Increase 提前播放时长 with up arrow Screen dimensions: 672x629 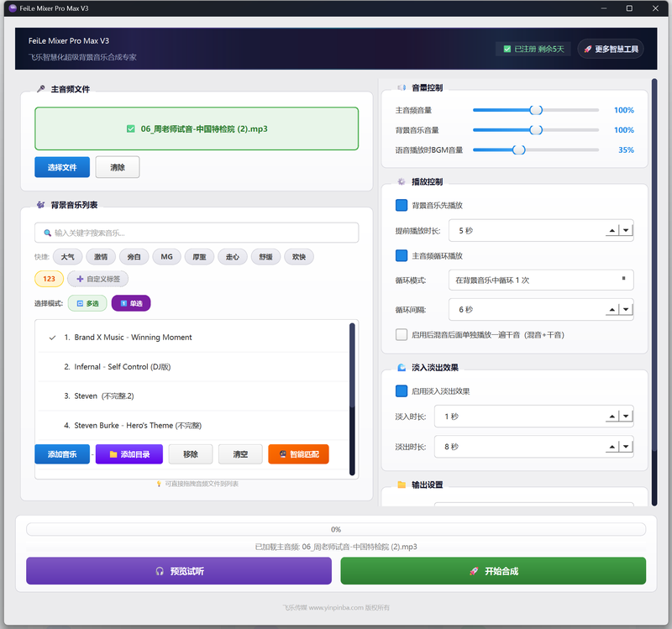[x=612, y=231]
